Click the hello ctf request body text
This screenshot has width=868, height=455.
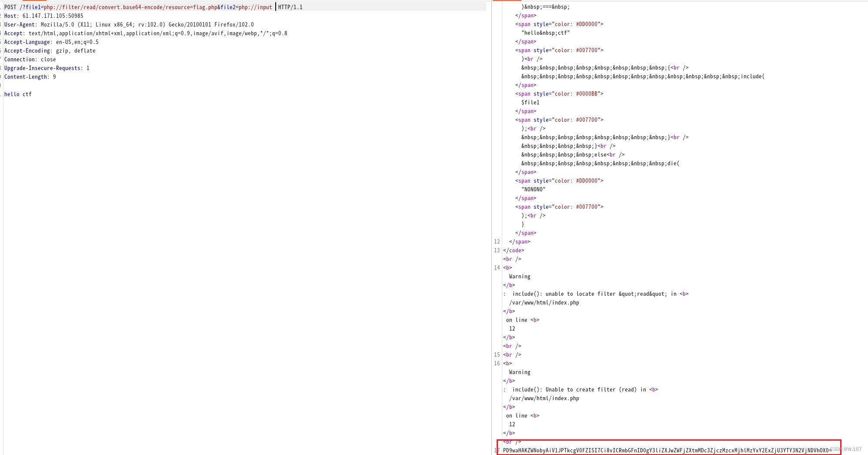click(17, 94)
